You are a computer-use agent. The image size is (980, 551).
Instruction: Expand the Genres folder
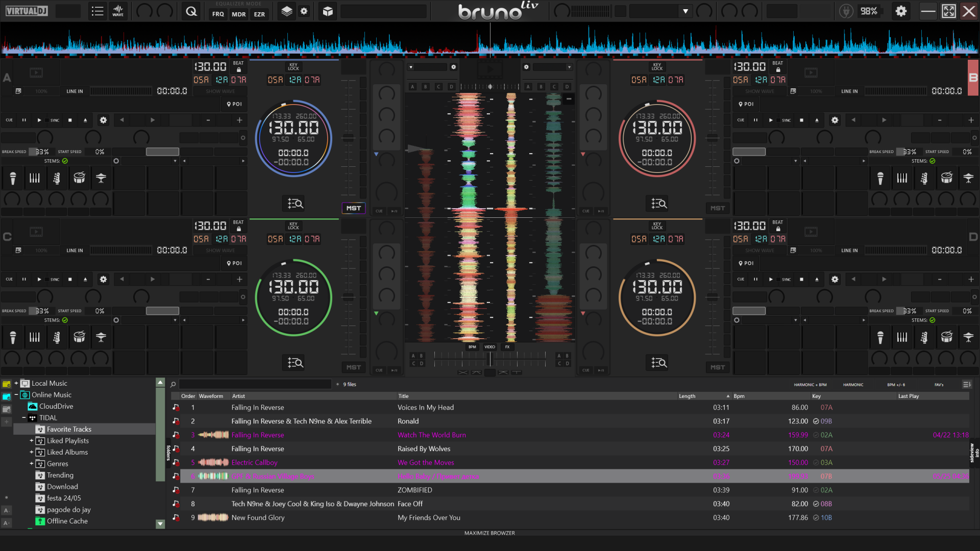point(31,464)
